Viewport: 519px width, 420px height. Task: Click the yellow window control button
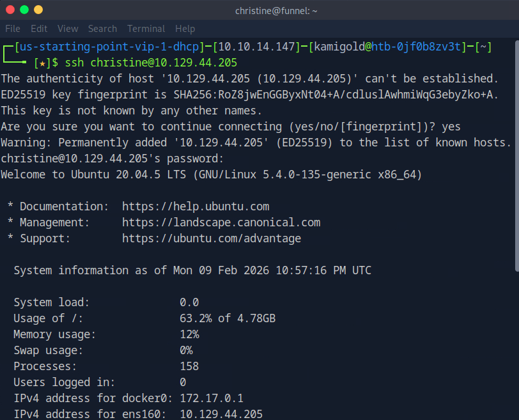click(x=38, y=10)
